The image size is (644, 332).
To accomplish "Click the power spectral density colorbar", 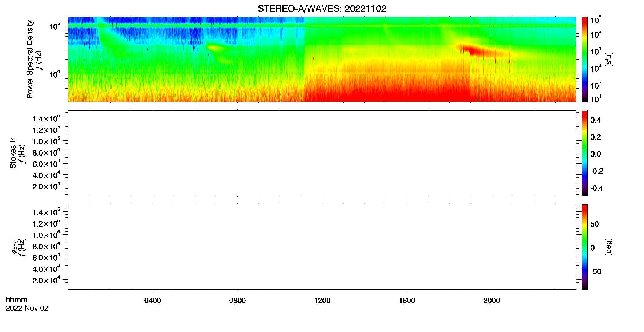I will pyautogui.click(x=585, y=59).
